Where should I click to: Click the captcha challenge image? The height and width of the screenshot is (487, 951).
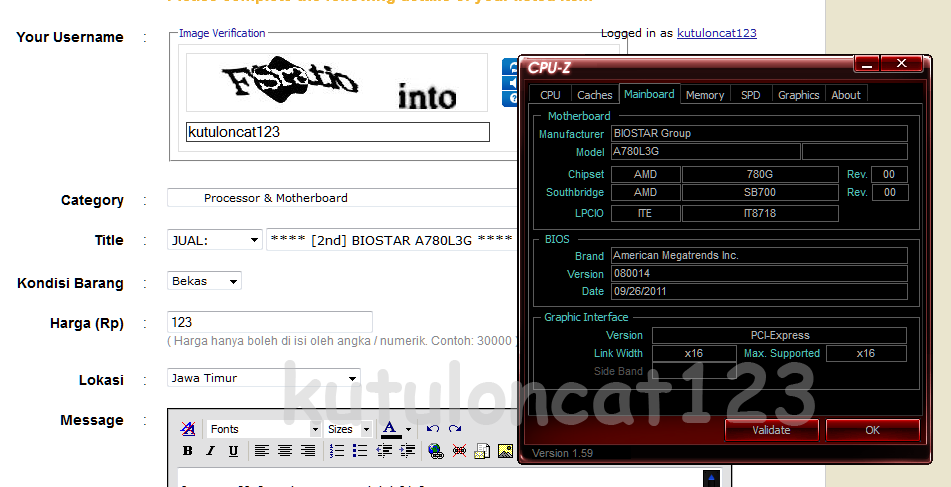click(337, 82)
